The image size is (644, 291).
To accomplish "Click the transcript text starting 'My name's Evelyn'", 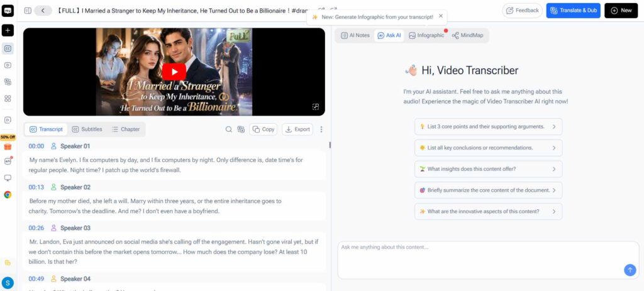I will [166, 165].
